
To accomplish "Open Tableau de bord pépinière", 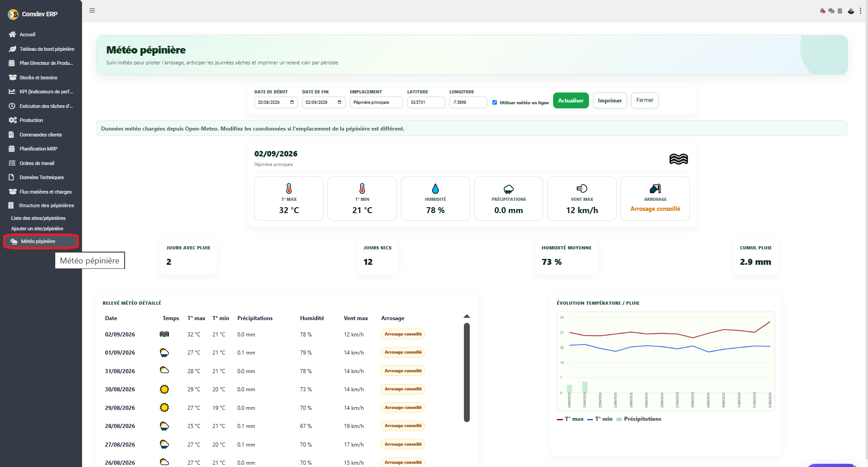I will click(41, 49).
